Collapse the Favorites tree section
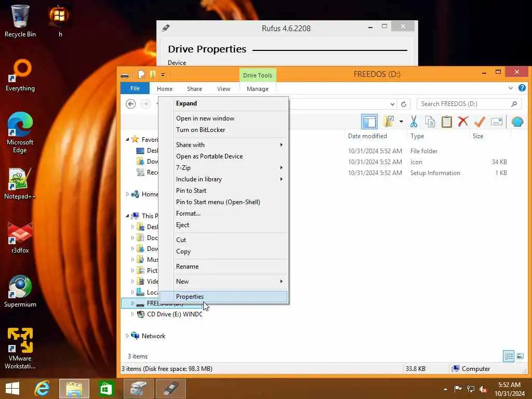 127,139
